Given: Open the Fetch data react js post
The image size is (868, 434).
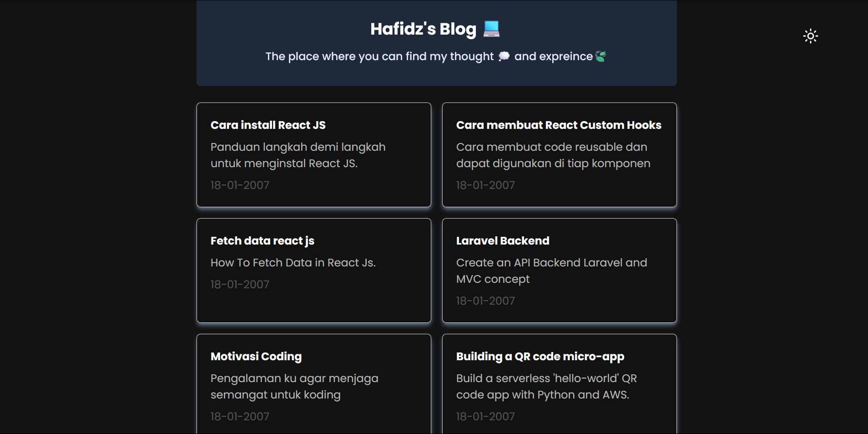Looking at the screenshot, I should point(262,241).
